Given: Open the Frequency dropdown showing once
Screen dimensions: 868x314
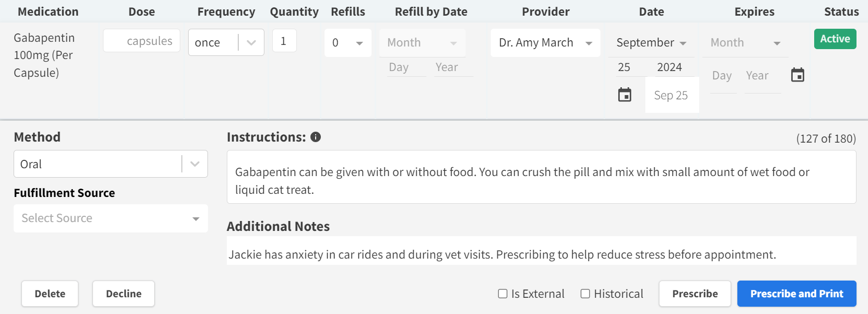Looking at the screenshot, I should (226, 42).
